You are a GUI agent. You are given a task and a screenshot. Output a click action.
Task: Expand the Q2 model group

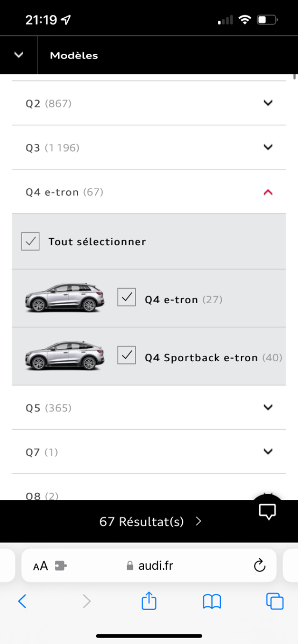pos(149,103)
